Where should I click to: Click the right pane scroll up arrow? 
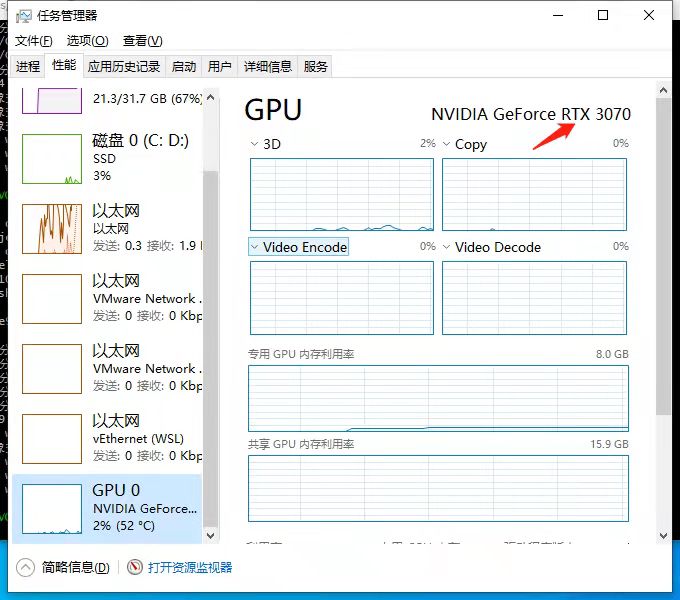point(663,90)
